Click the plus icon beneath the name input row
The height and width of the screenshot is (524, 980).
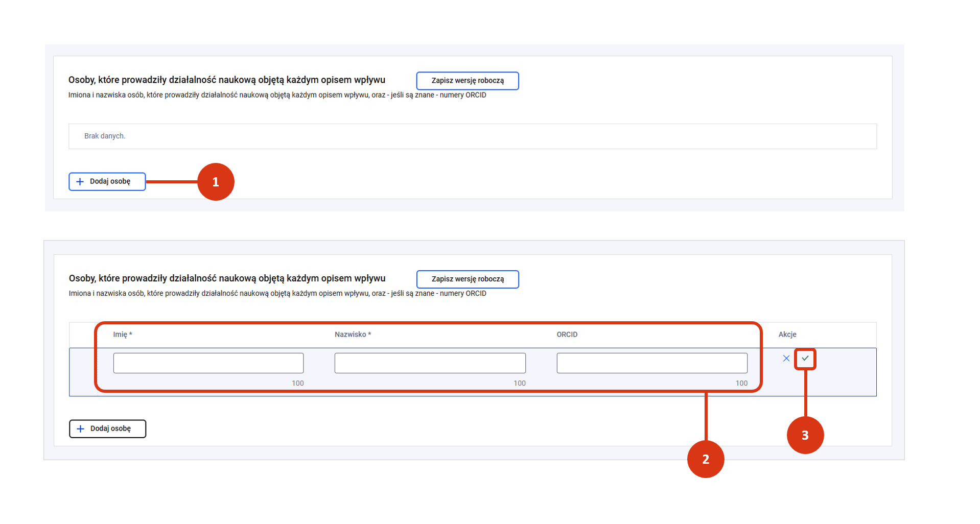(x=81, y=429)
